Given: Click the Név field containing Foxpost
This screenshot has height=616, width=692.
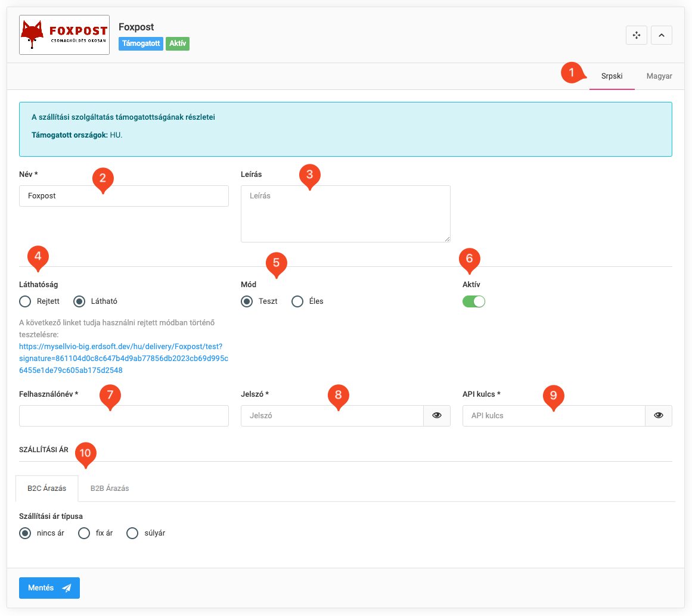Looking at the screenshot, I should click(124, 196).
